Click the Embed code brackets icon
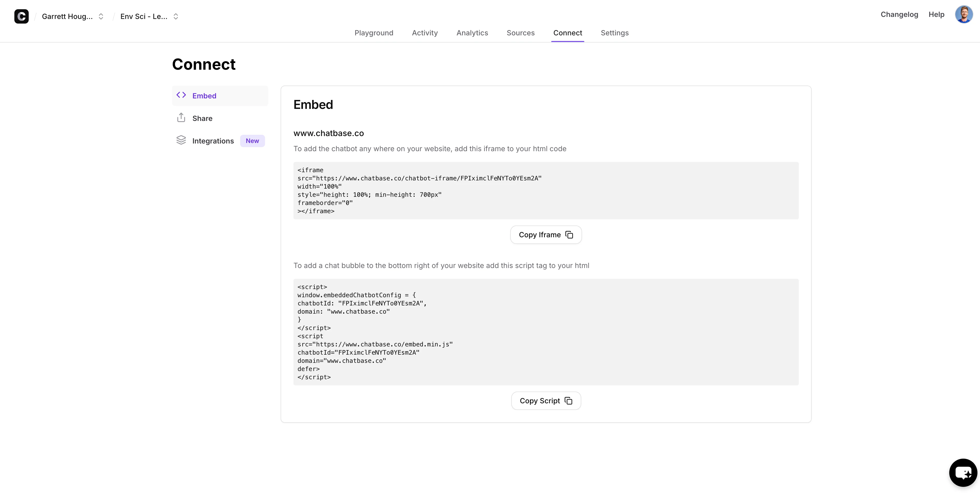980x494 pixels. click(x=181, y=95)
